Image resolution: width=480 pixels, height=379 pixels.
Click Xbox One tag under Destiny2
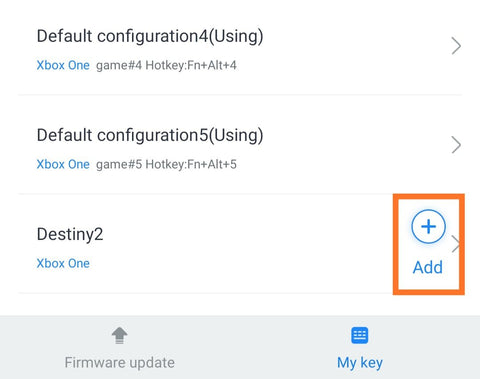63,263
